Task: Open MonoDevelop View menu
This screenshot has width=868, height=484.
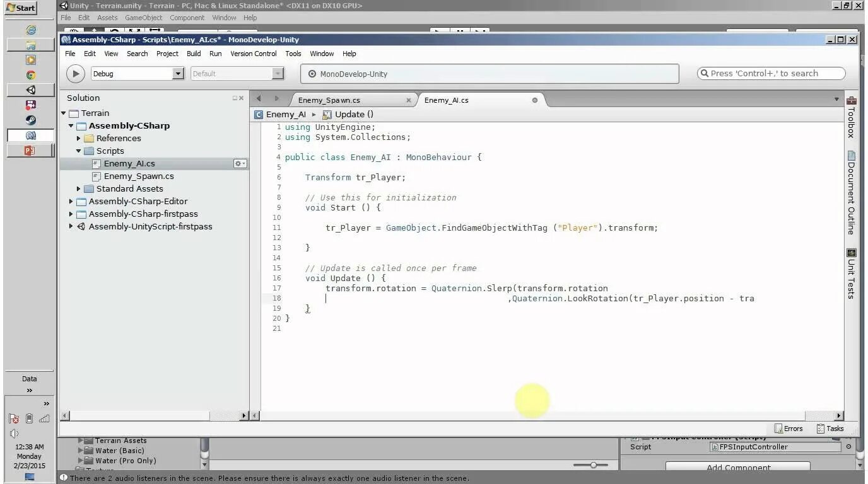Action: [x=111, y=54]
